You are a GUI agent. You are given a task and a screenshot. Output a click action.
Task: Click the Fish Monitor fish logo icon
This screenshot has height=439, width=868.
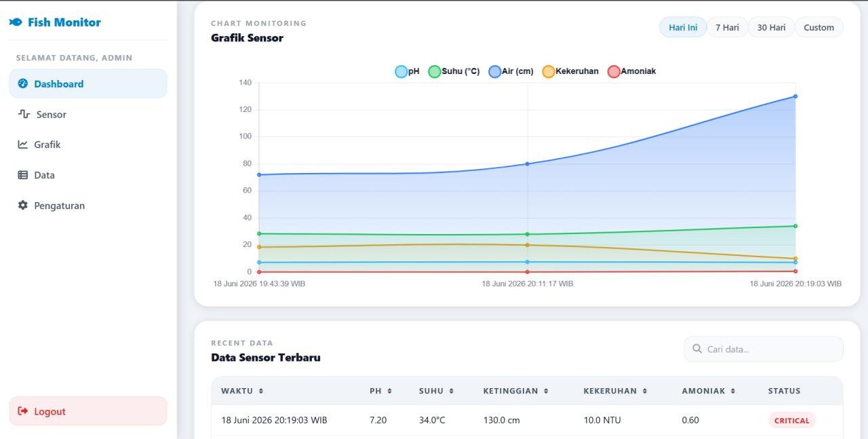click(x=15, y=22)
